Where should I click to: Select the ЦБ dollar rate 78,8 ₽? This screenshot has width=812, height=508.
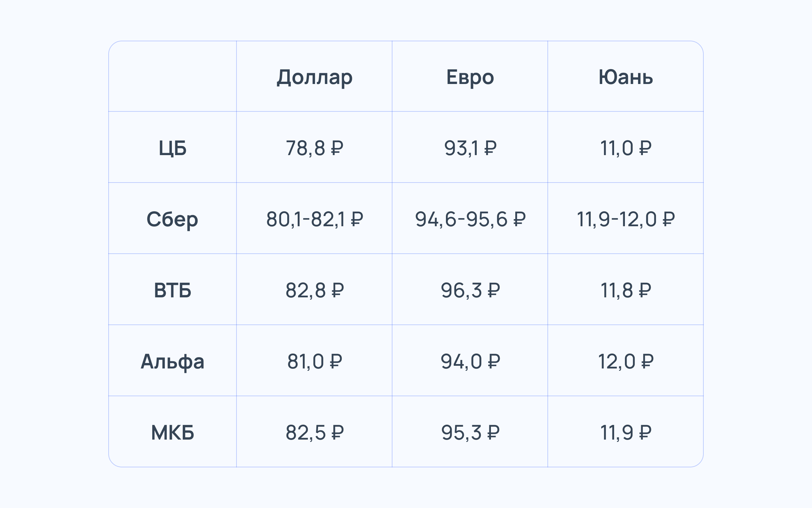click(x=315, y=148)
